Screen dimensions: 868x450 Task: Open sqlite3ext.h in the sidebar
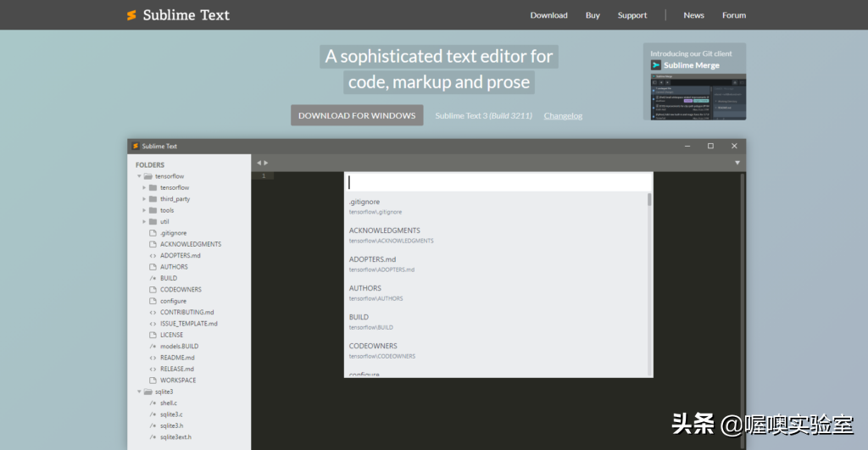[175, 437]
